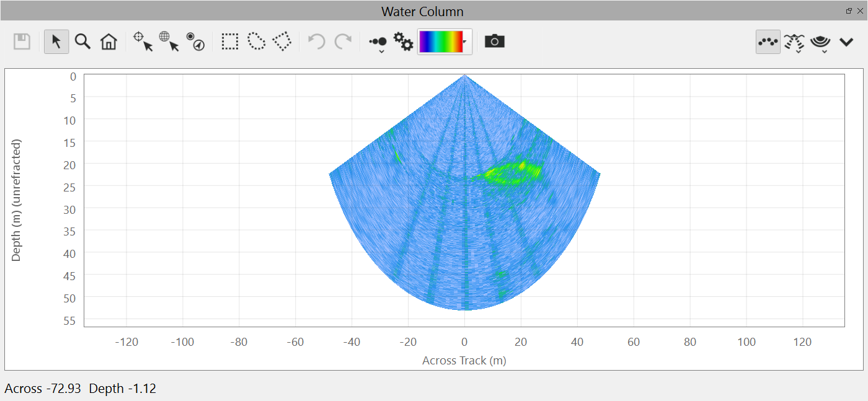
Task: Open the rainbow colormap selector
Action: (x=445, y=42)
